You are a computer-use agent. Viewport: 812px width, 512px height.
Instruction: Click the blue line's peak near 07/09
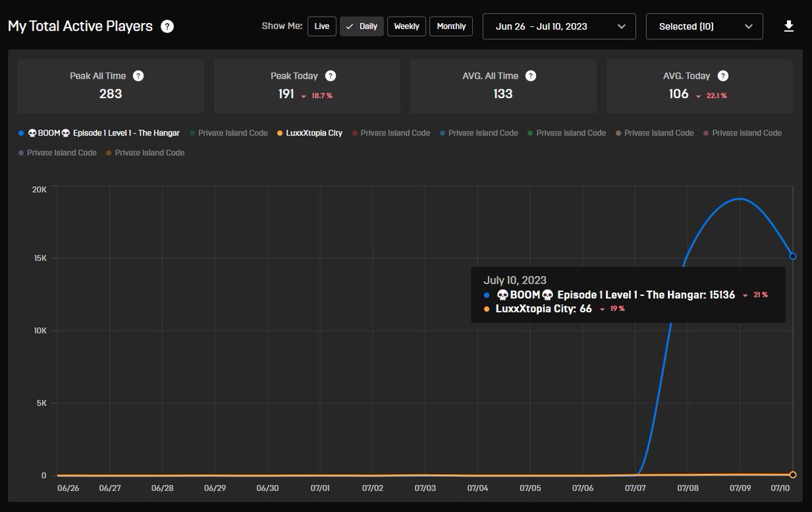[740, 198]
